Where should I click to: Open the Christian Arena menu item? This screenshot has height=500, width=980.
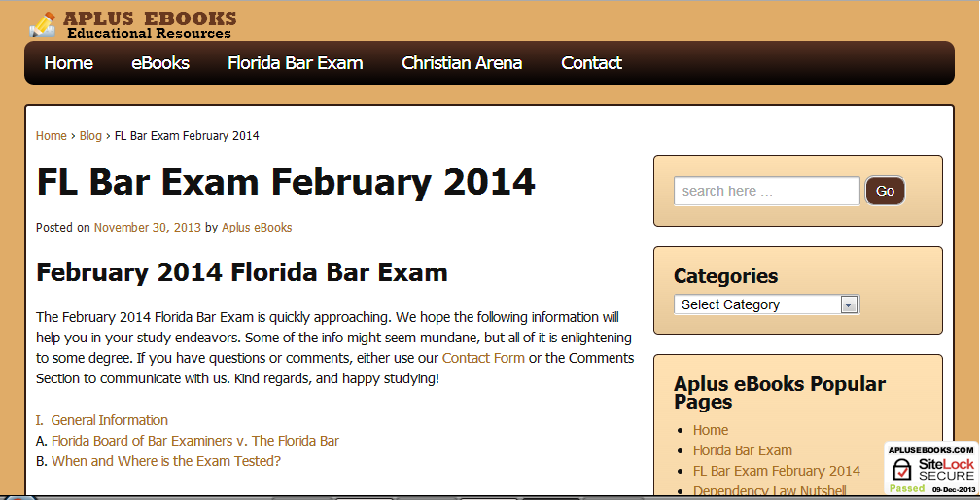(462, 63)
